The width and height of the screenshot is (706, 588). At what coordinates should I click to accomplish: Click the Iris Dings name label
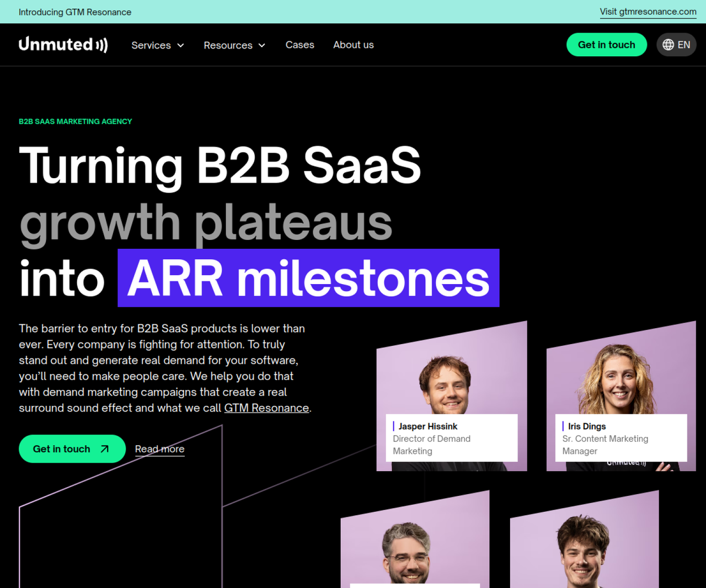tap(587, 426)
